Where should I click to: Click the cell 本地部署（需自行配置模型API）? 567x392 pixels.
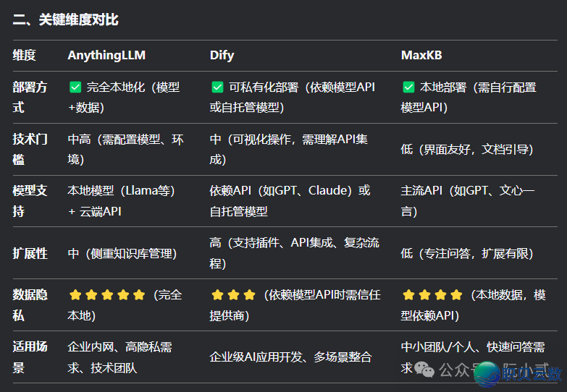tap(469, 97)
